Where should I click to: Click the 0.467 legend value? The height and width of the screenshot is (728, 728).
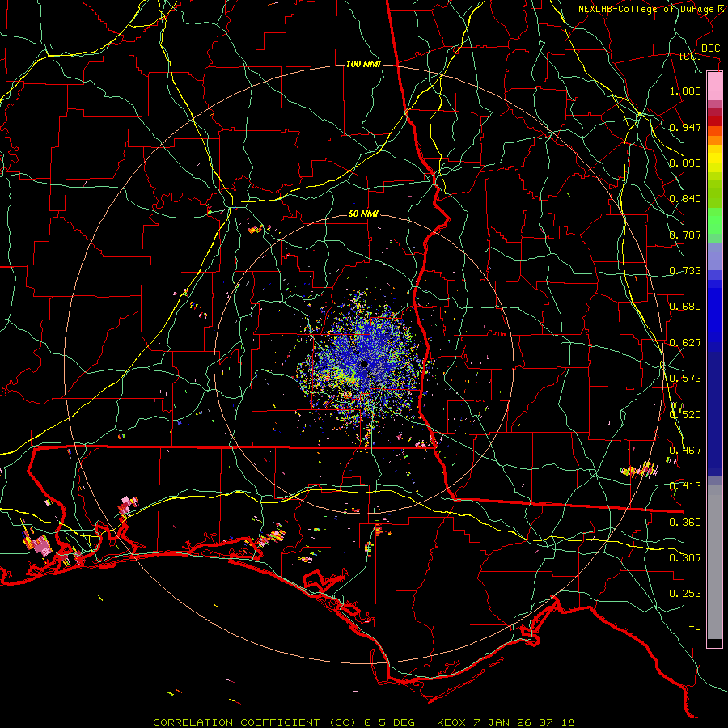pos(685,451)
